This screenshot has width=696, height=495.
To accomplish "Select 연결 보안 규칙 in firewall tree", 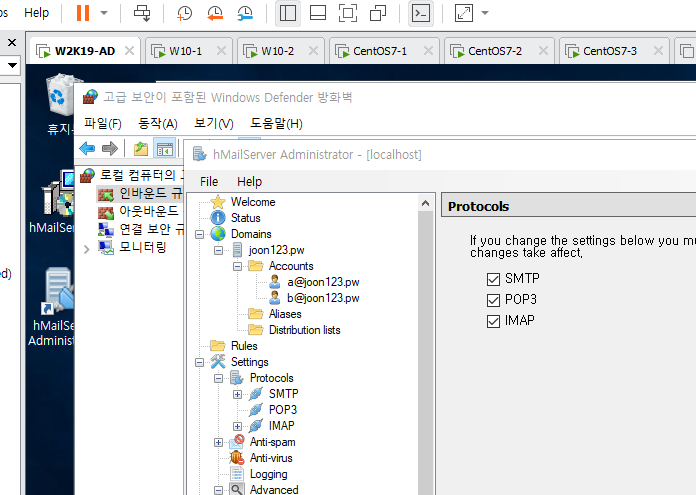I will coord(140,229).
